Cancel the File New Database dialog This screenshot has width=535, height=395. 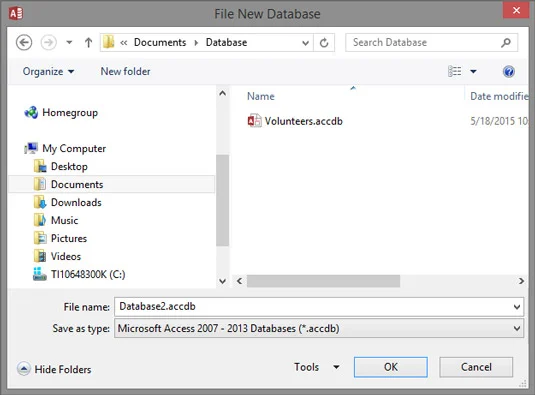[476, 367]
